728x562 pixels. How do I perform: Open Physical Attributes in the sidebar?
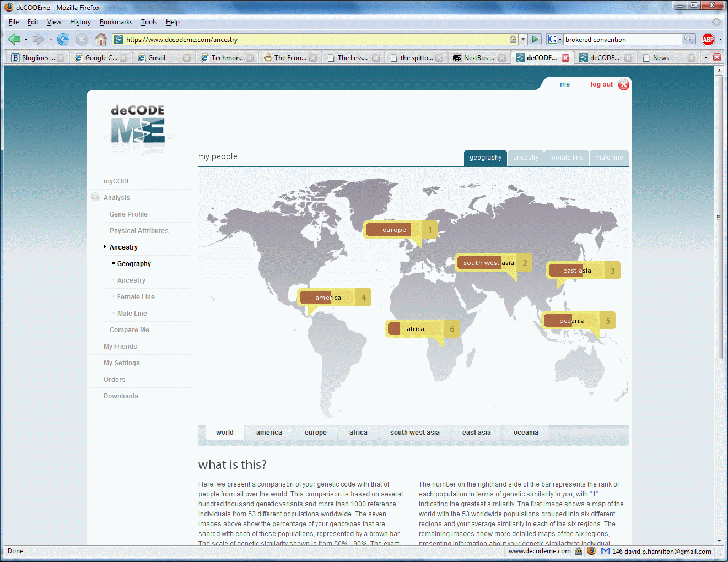coord(139,231)
